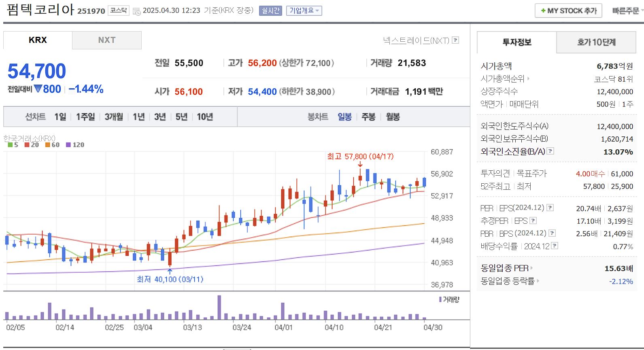Click the 동일업종 등락률 arrow icon

pos(538,280)
